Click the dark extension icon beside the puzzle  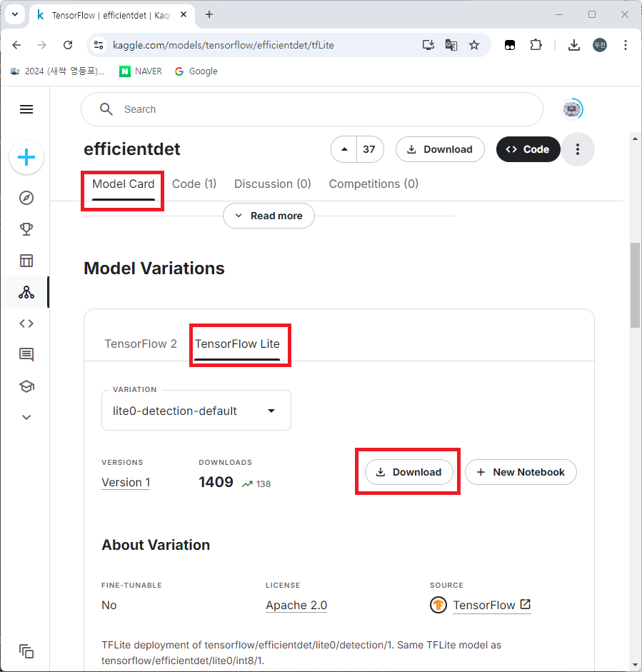click(x=510, y=45)
